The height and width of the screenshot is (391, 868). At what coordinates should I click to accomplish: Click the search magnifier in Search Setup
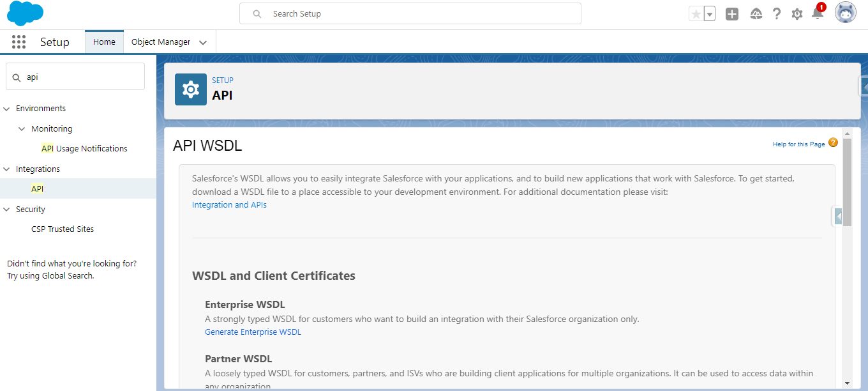[257, 14]
